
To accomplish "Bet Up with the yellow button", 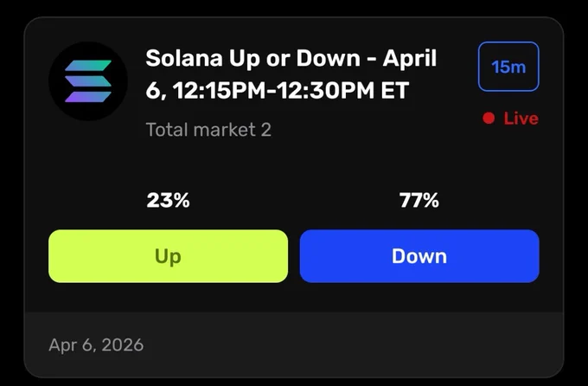I will pos(168,256).
